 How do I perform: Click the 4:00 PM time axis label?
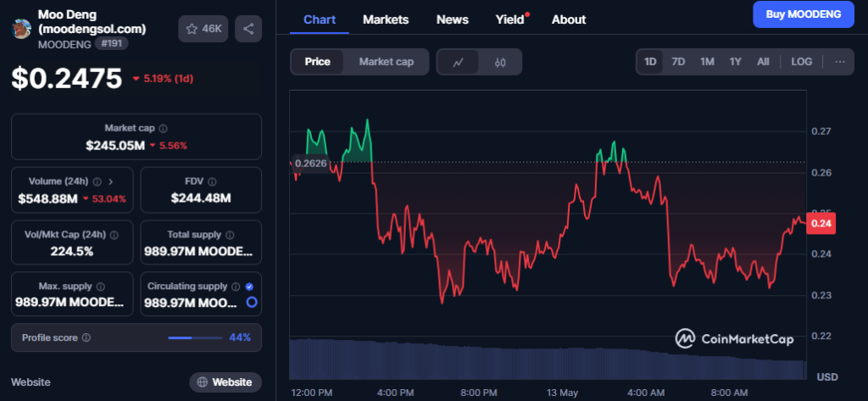[x=395, y=393]
